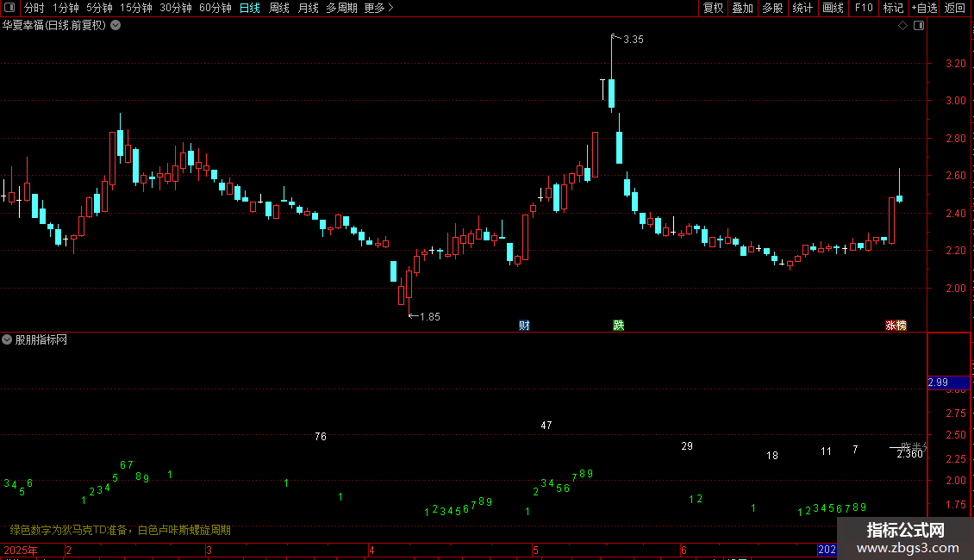Open F10 company info
The image size is (974, 560).
(864, 8)
